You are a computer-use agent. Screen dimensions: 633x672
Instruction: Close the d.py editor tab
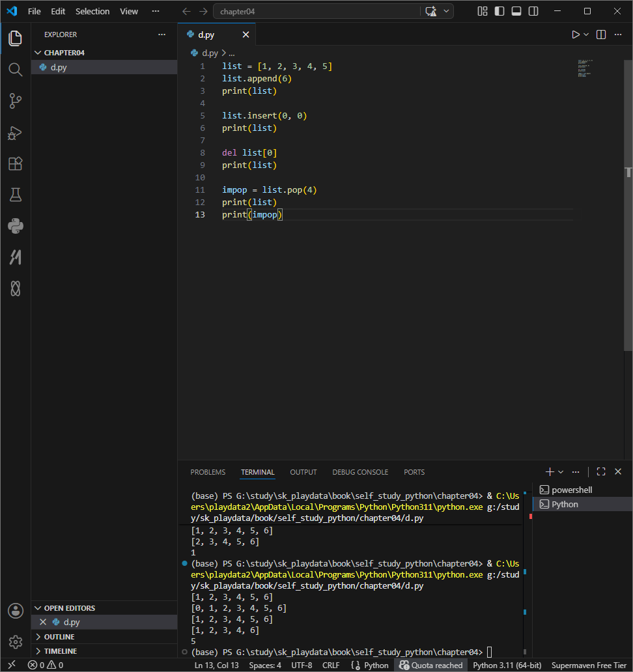pos(246,35)
